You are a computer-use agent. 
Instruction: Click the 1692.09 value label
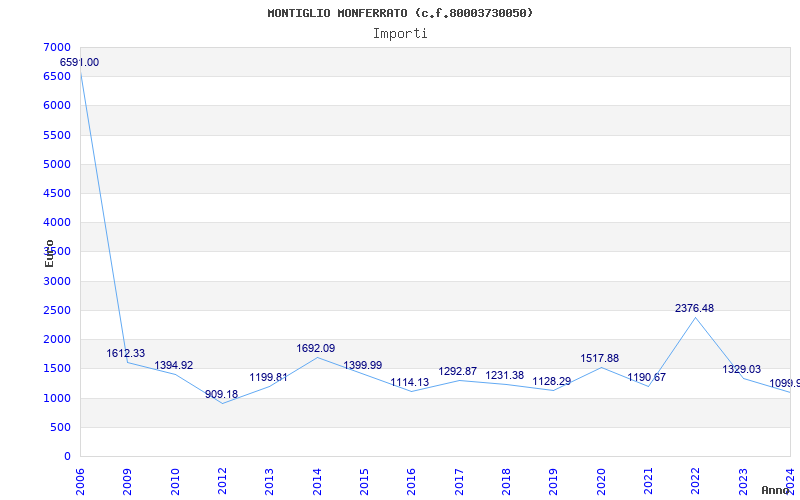pyautogui.click(x=316, y=349)
